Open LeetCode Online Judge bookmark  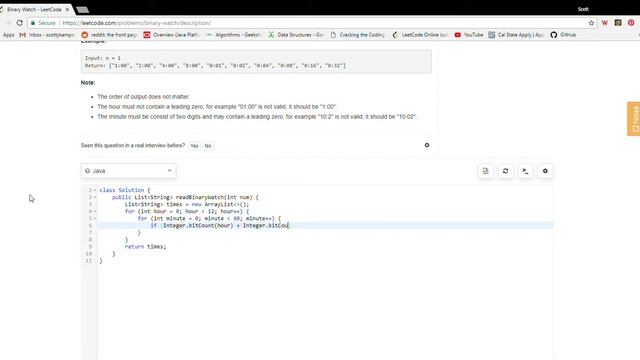click(420, 35)
